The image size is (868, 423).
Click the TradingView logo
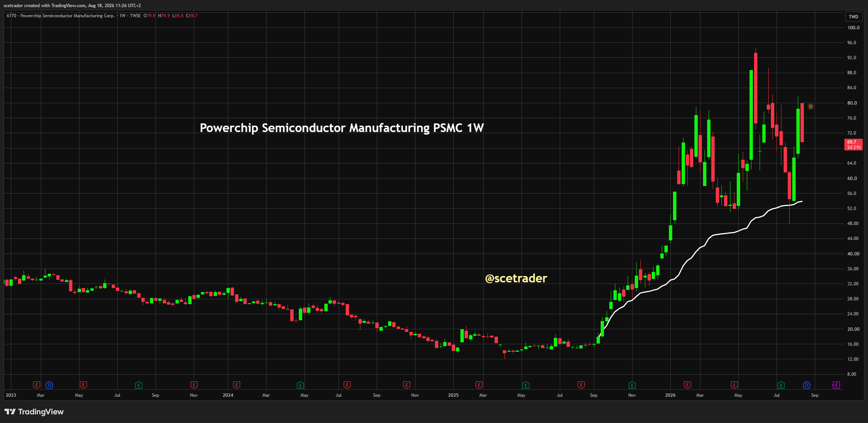pyautogui.click(x=34, y=412)
